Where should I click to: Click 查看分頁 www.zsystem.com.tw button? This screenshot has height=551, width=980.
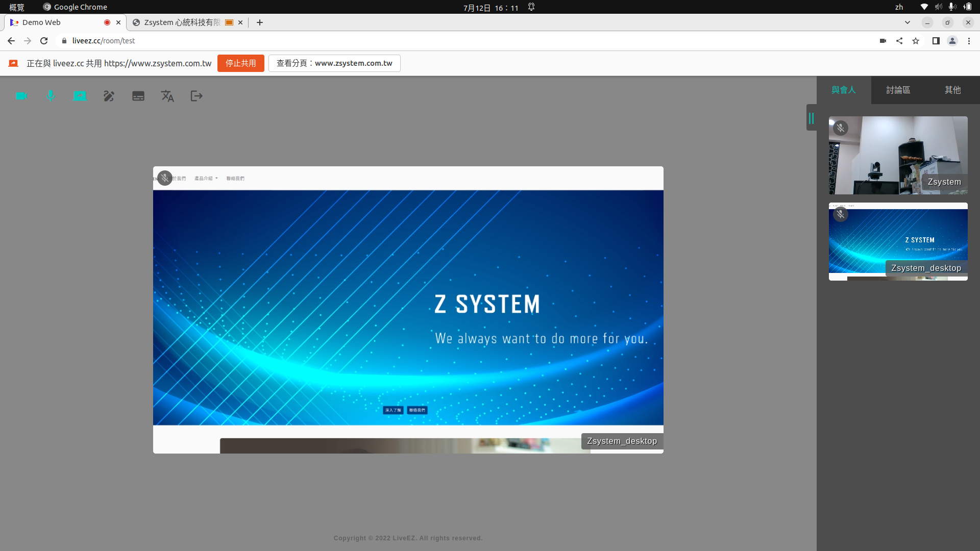click(334, 63)
